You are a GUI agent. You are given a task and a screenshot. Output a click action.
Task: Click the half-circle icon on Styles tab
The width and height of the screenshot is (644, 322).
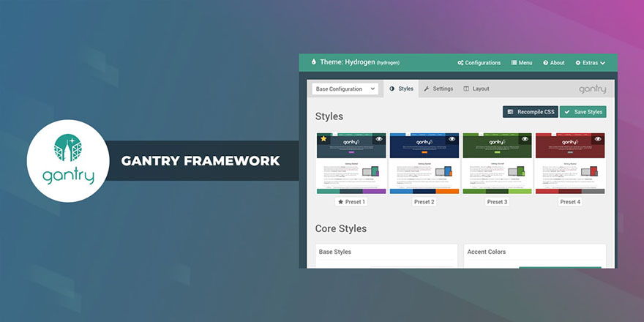coord(392,89)
